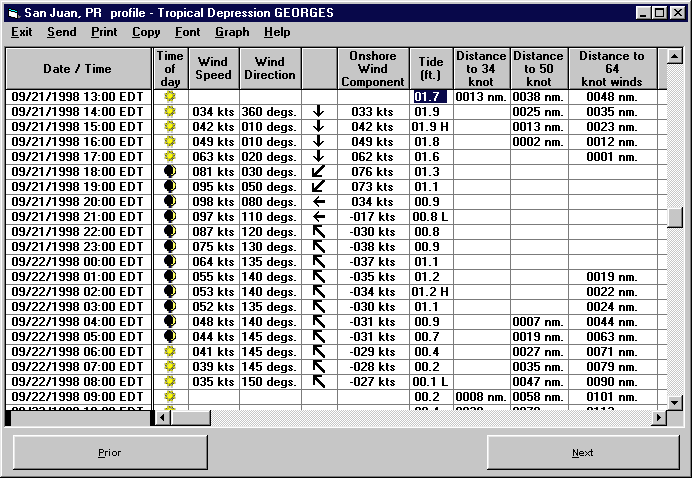Select the 0101 nm. distance cell
Image resolution: width=692 pixels, height=478 pixels.
(x=613, y=397)
